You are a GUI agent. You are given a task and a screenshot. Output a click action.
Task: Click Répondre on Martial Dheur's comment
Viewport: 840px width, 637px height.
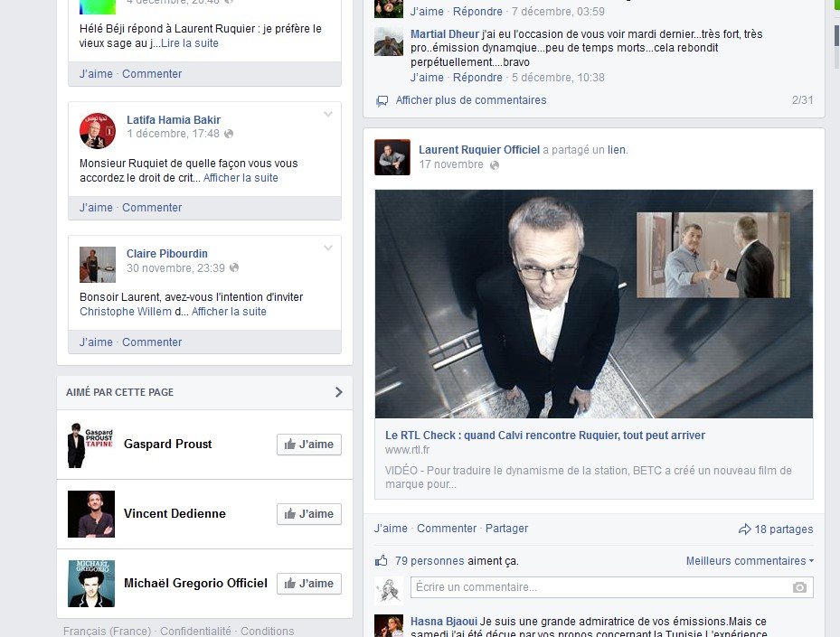477,78
